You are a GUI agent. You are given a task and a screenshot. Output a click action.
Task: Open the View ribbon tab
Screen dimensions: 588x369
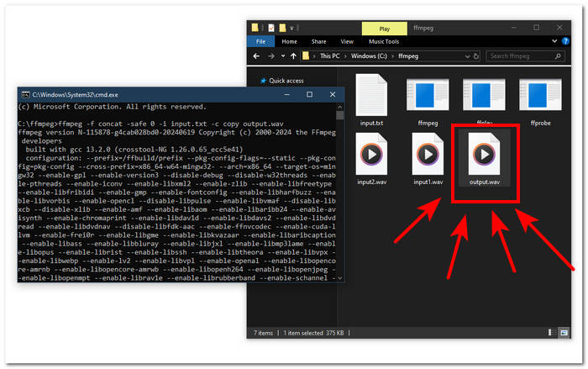[347, 42]
